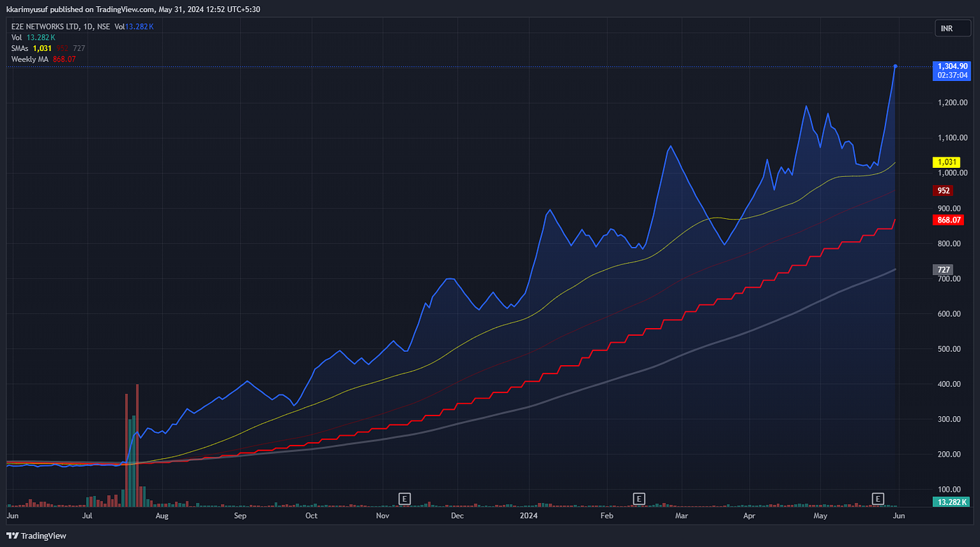Viewport: 980px width, 547px height.
Task: Click the Mar label on the time axis
Action: click(x=681, y=516)
